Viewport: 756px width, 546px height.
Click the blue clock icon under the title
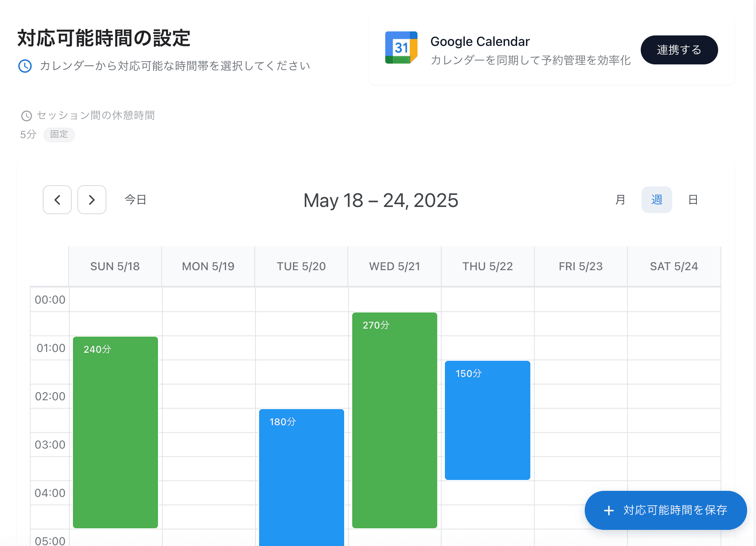coord(25,66)
